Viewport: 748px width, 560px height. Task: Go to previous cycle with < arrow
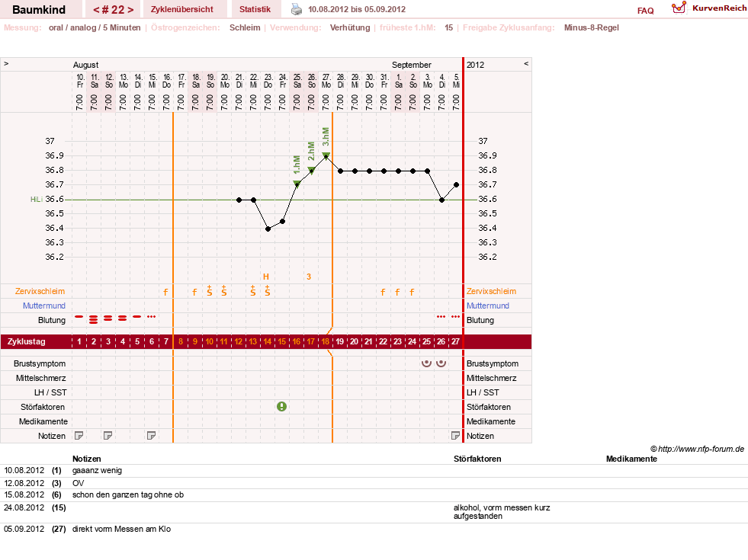click(96, 10)
